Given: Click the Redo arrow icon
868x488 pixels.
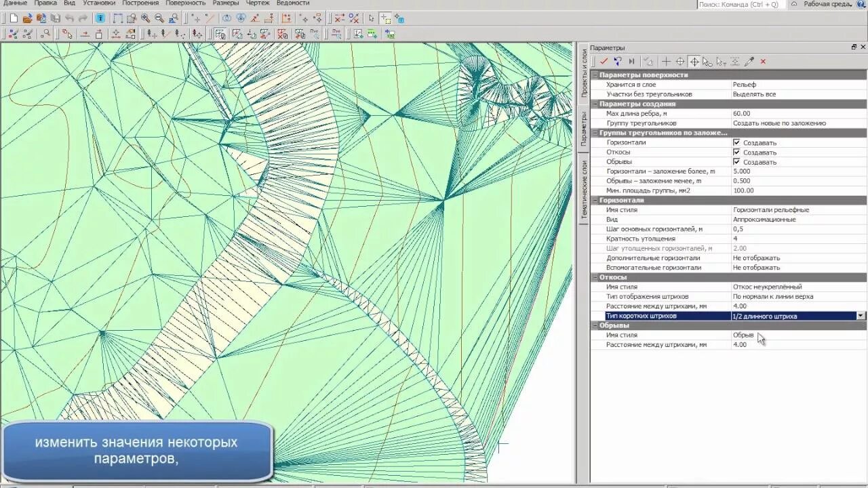Looking at the screenshot, I should point(83,18).
